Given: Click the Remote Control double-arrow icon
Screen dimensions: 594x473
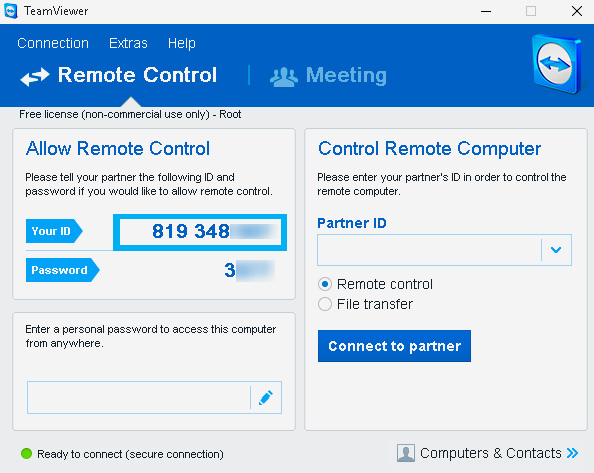Looking at the screenshot, I should 35,76.
